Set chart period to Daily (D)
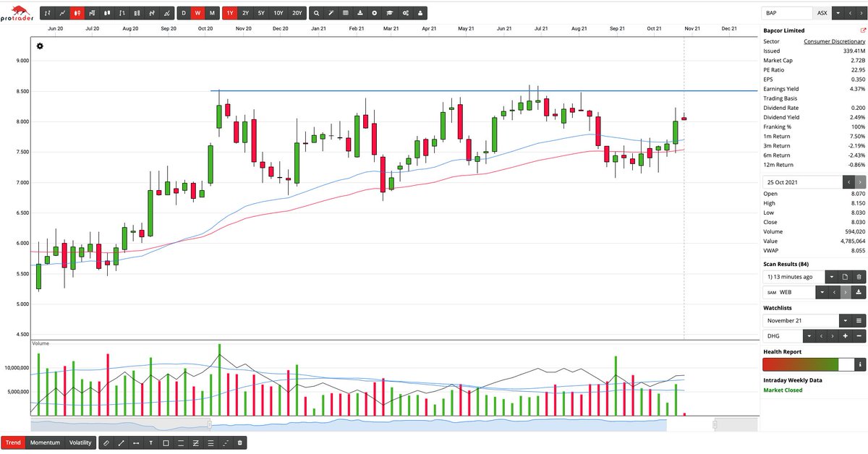 [x=183, y=13]
